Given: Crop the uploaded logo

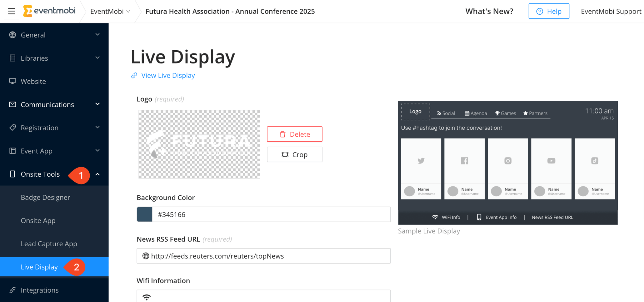Looking at the screenshot, I should tap(295, 154).
